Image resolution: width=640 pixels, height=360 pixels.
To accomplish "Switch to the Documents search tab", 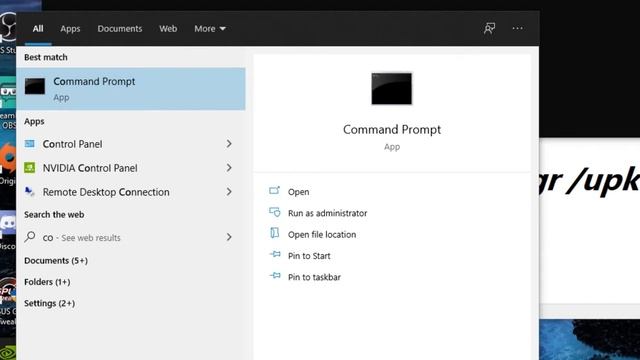I will coord(120,29).
